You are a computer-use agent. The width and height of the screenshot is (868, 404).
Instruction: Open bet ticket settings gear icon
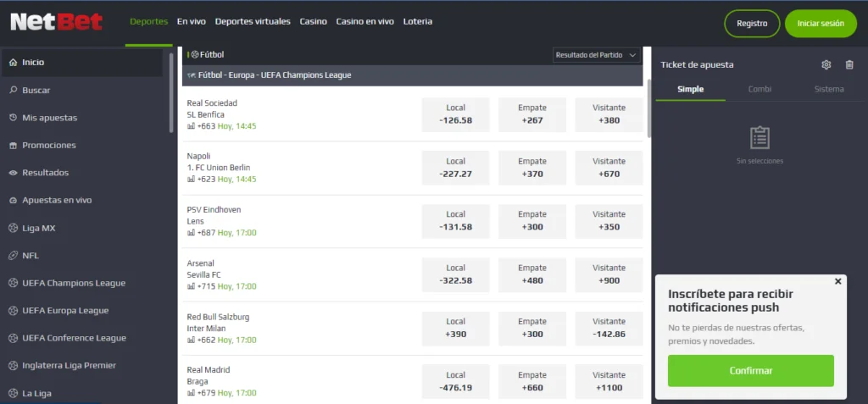(826, 64)
